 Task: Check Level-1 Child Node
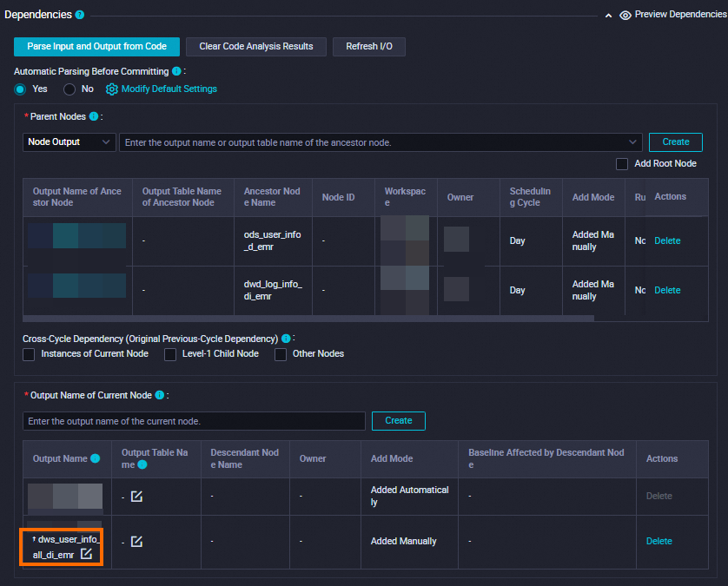(x=170, y=354)
